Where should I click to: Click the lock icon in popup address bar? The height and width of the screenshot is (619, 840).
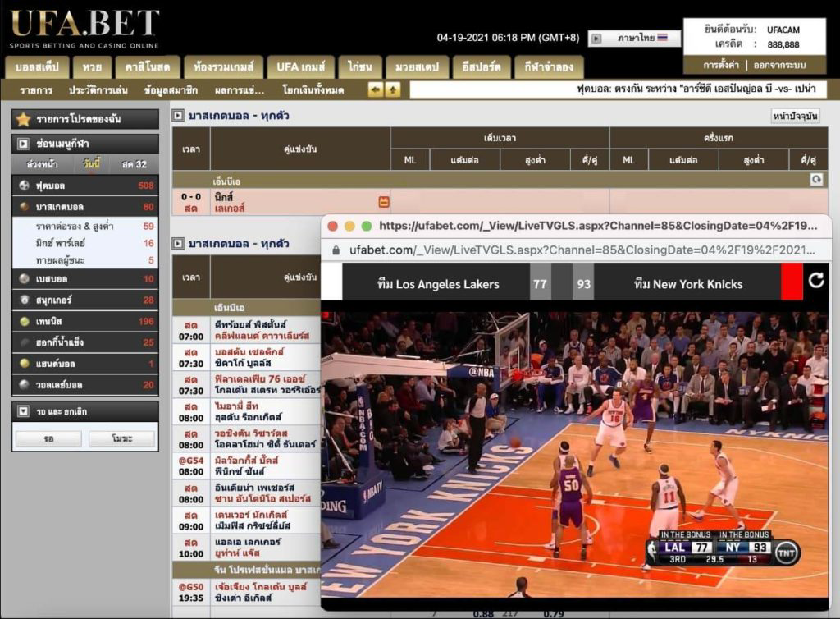pos(336,250)
